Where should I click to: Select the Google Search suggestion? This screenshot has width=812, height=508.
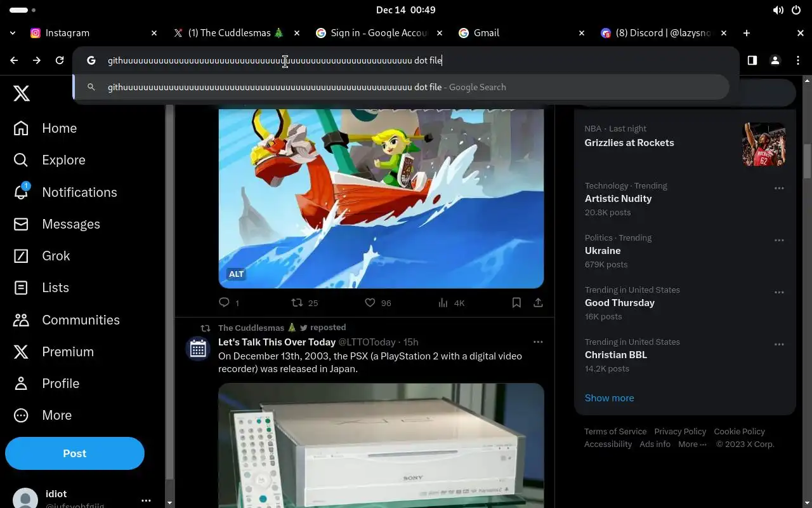402,87
